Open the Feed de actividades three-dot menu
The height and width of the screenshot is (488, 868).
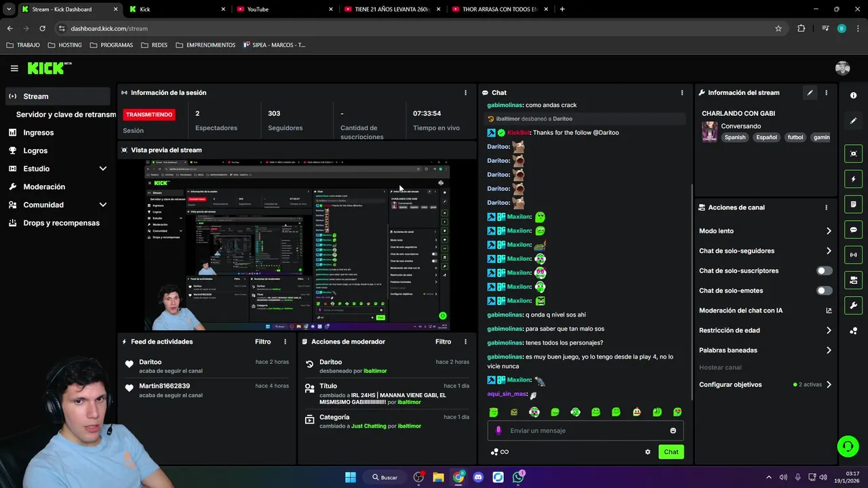tap(285, 342)
